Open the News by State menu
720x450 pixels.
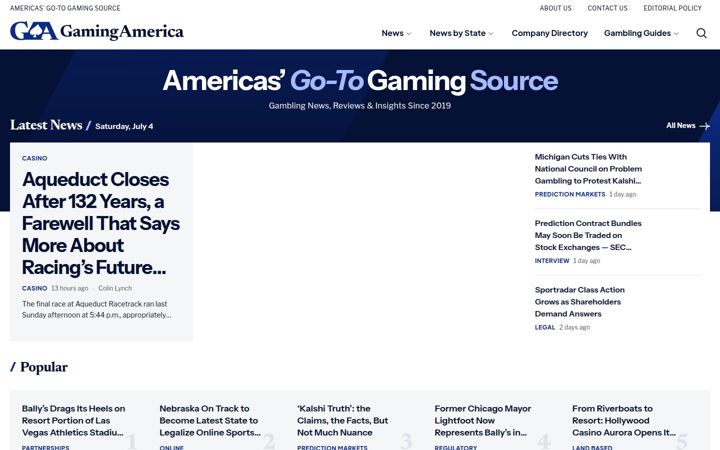457,33
